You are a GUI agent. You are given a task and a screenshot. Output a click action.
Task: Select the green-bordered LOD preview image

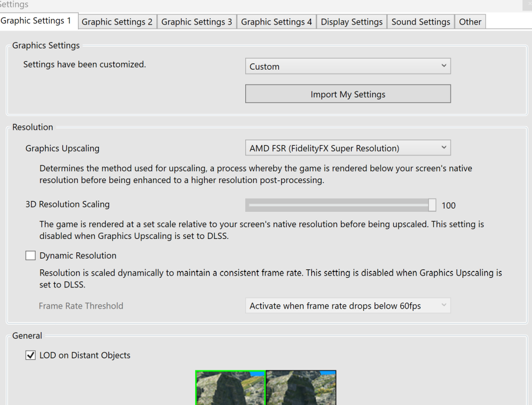[x=230, y=388]
